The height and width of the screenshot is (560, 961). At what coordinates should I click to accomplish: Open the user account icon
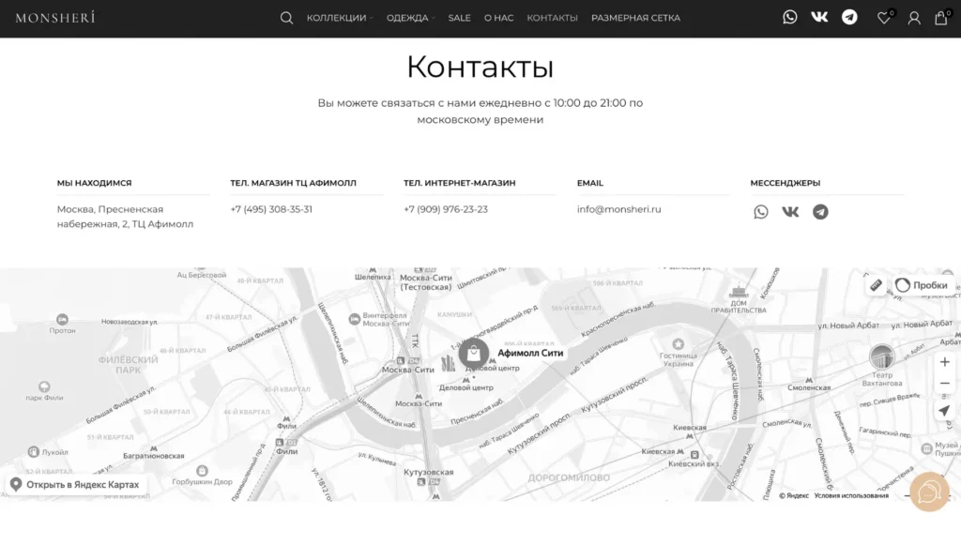(913, 18)
